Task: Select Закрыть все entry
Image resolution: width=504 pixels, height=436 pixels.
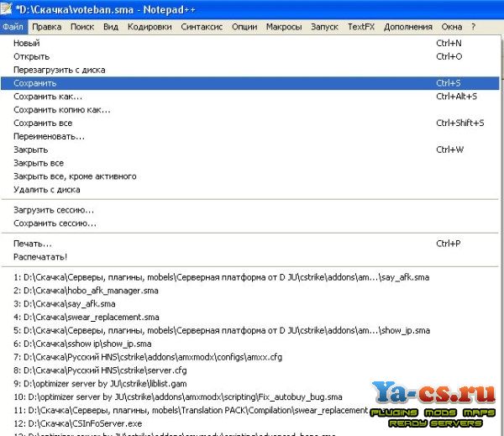Action: click(250, 163)
